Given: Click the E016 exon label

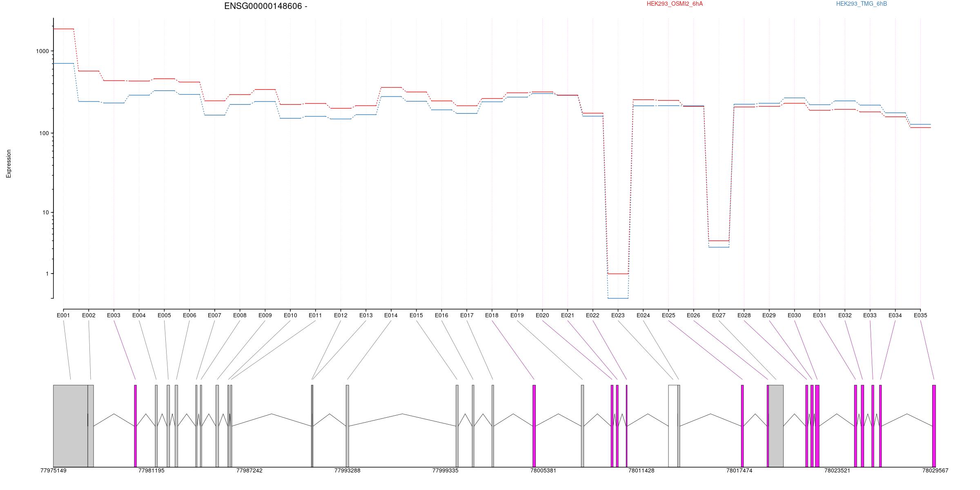Looking at the screenshot, I should point(441,315).
